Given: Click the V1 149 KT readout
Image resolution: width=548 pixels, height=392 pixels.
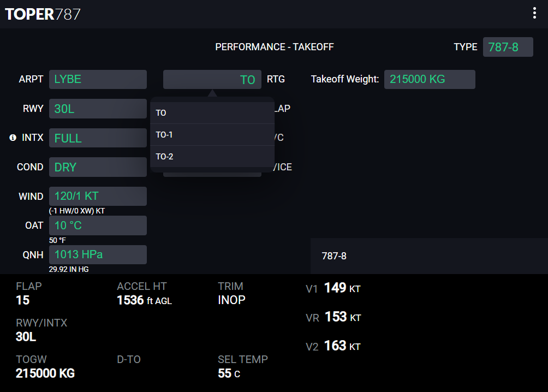Looking at the screenshot, I should click(333, 288).
